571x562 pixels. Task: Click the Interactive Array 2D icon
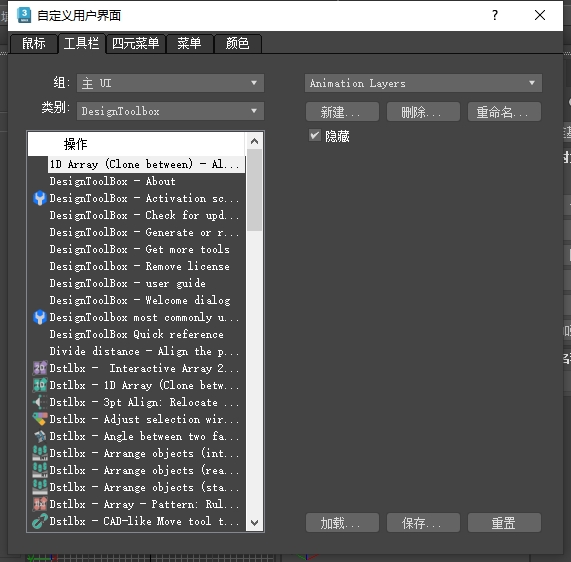[x=40, y=368]
